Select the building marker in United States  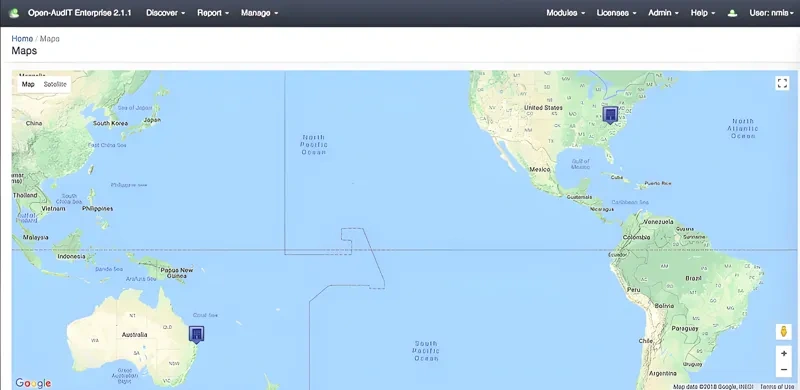click(x=610, y=115)
